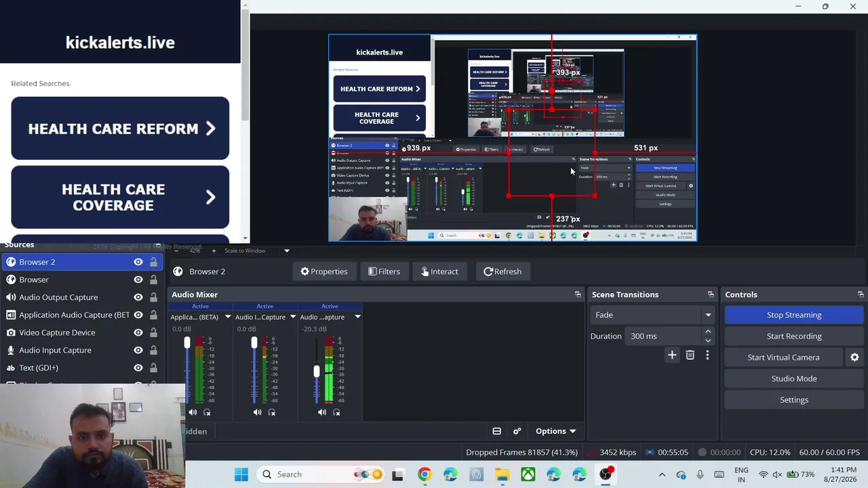Mute the Audio Input Capture channel
868x488 pixels.
tap(257, 412)
